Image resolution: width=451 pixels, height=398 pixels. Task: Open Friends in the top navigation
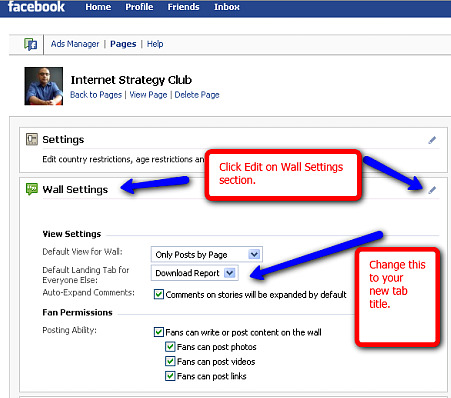[183, 7]
